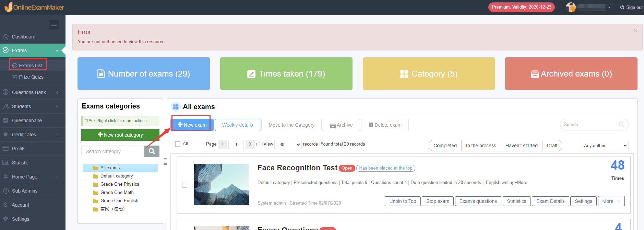Filter exams by Draft
644x230 pixels.
tap(552, 146)
